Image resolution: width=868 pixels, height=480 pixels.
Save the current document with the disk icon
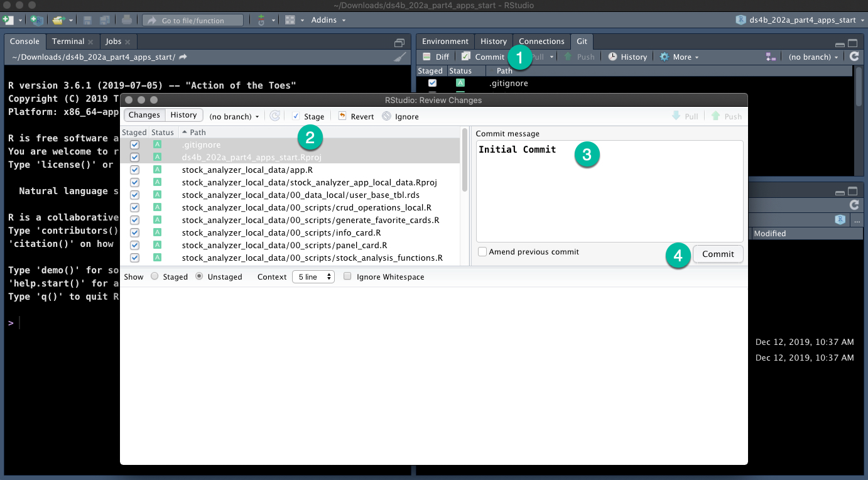pyautogui.click(x=88, y=20)
